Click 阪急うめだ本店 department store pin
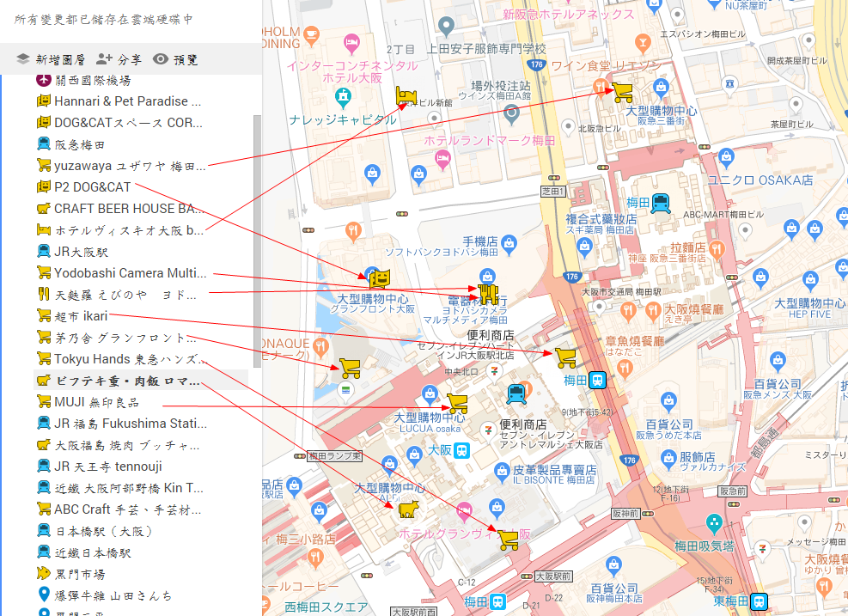Screen dimensions: 848x616 (x=668, y=402)
